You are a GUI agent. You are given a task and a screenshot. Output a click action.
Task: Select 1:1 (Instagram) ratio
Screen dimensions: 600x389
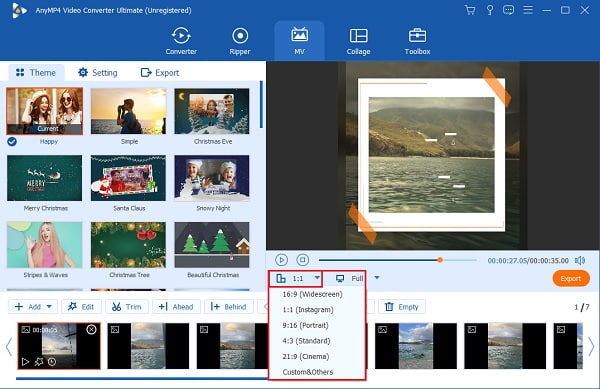[308, 309]
